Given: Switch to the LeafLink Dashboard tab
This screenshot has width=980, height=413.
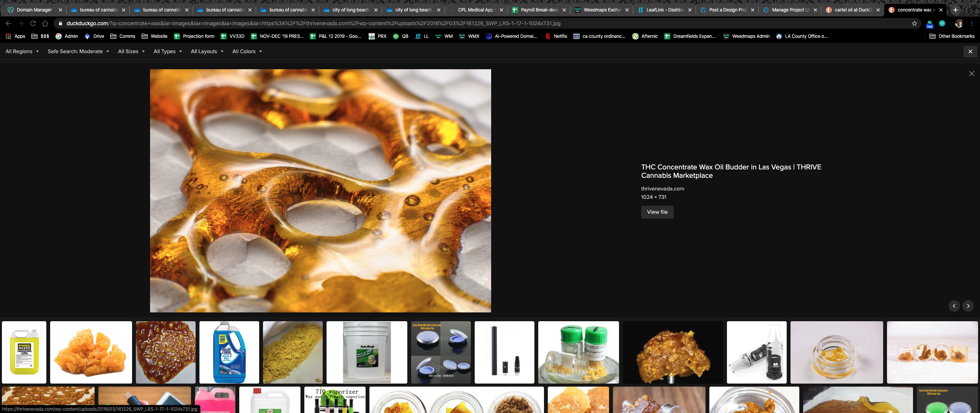Looking at the screenshot, I should pyautogui.click(x=664, y=10).
